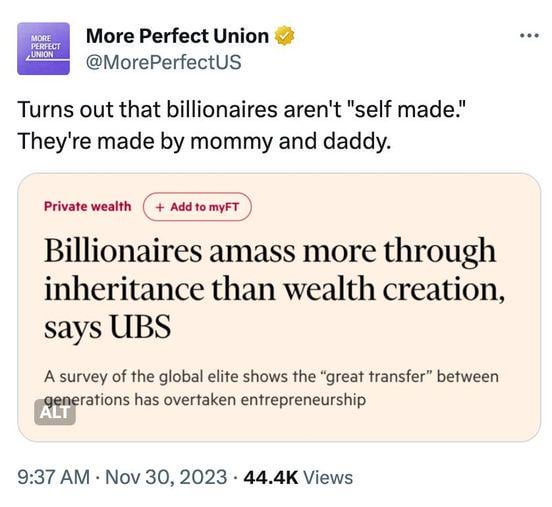Open the three-dot more options menu
The height and width of the screenshot is (507, 552).
tap(529, 35)
